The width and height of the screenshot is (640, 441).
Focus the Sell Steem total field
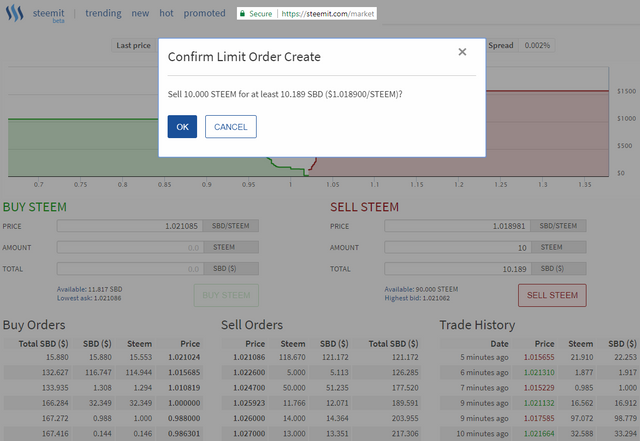(457, 269)
